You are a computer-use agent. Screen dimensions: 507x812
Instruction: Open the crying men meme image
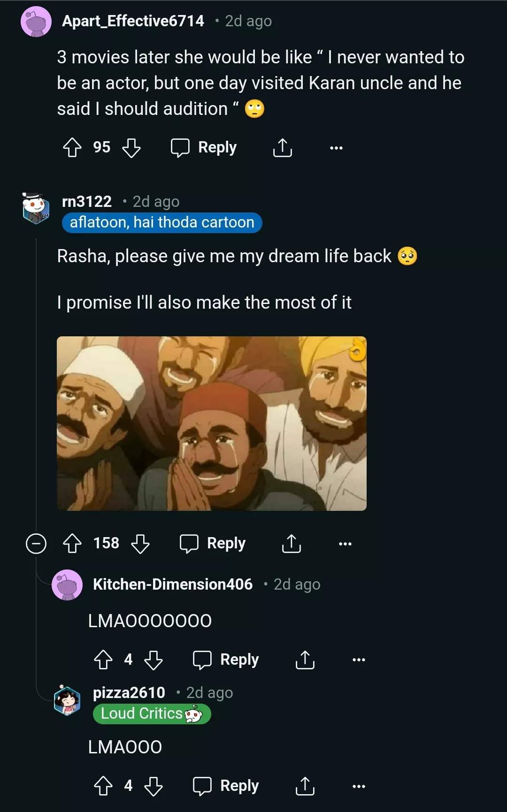pyautogui.click(x=211, y=423)
